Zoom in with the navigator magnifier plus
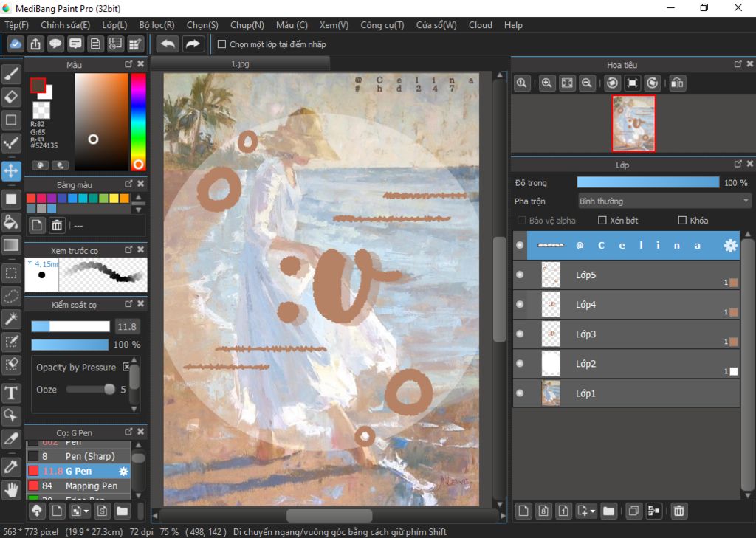This screenshot has width=756, height=538. [546, 83]
